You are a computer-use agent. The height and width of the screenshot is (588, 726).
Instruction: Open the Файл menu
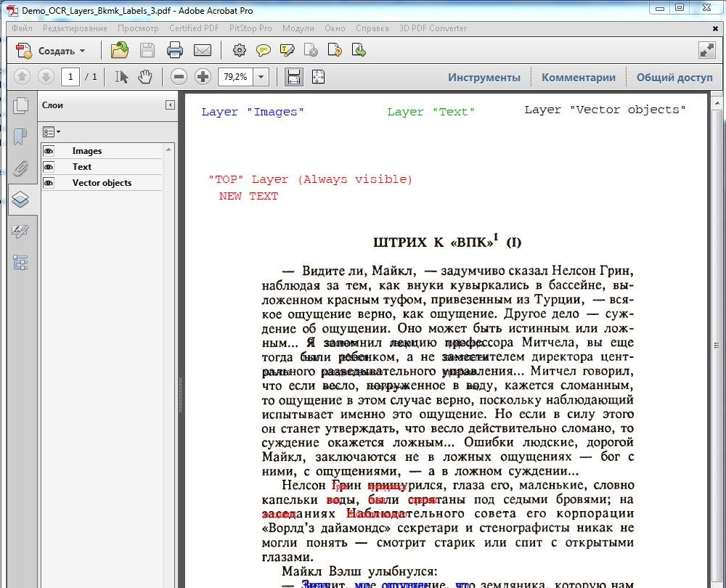(22, 28)
